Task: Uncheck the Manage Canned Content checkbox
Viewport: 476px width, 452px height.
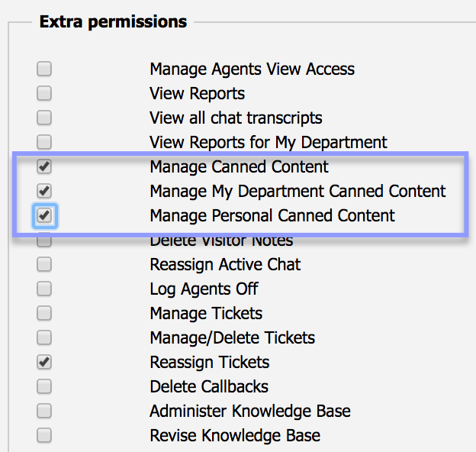Action: tap(44, 166)
